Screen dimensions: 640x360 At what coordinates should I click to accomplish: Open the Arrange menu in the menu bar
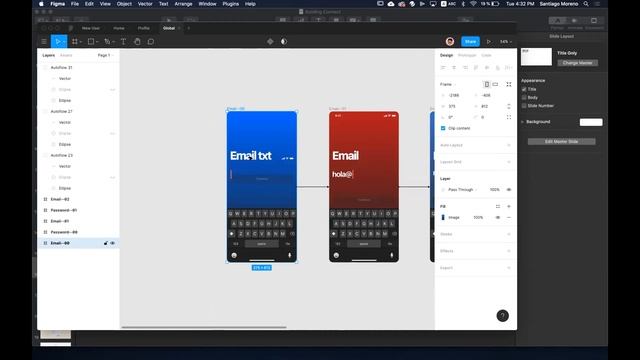pos(183,4)
